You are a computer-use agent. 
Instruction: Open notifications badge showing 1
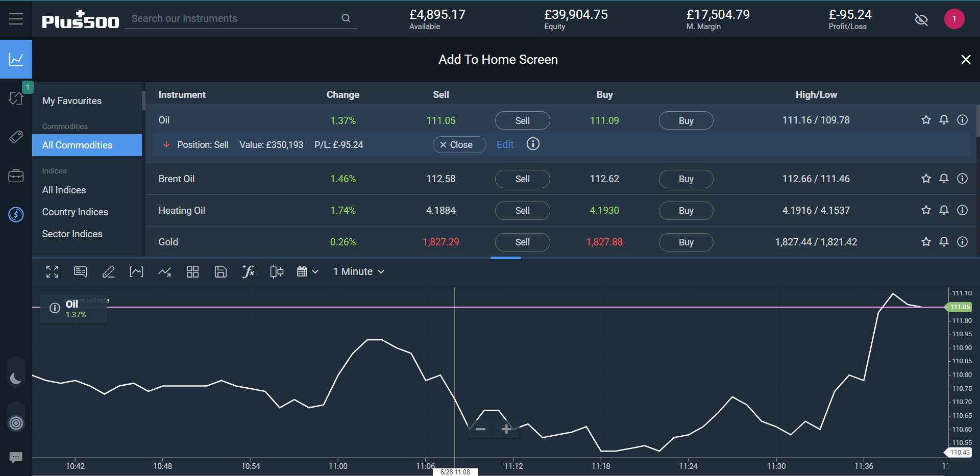954,19
